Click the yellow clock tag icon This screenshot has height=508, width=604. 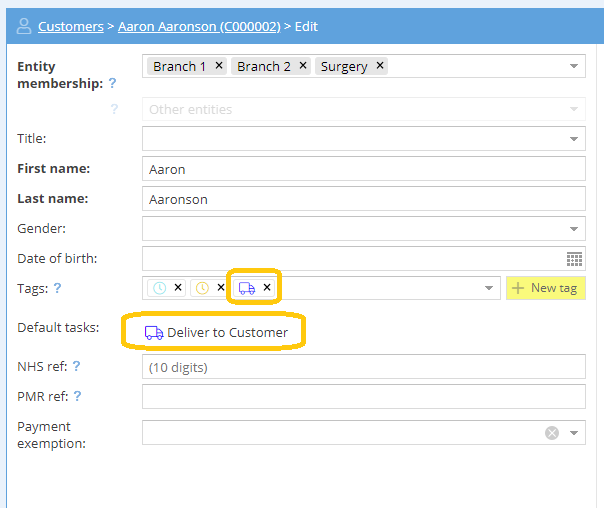tap(202, 288)
